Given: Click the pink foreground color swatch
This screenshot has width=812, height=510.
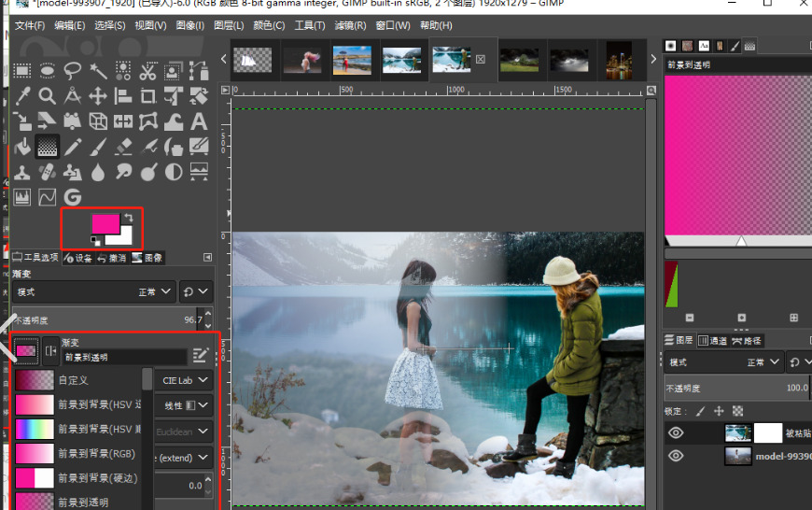Looking at the screenshot, I should coord(104,223).
